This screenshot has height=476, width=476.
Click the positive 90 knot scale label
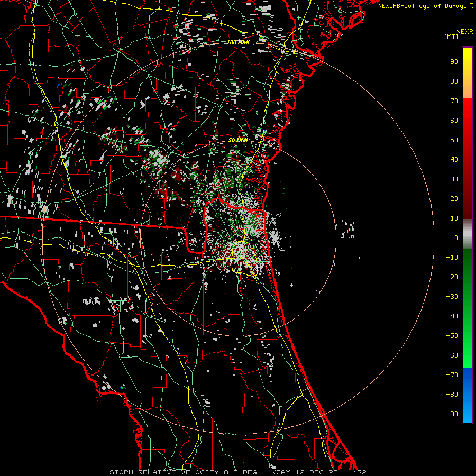click(454, 62)
